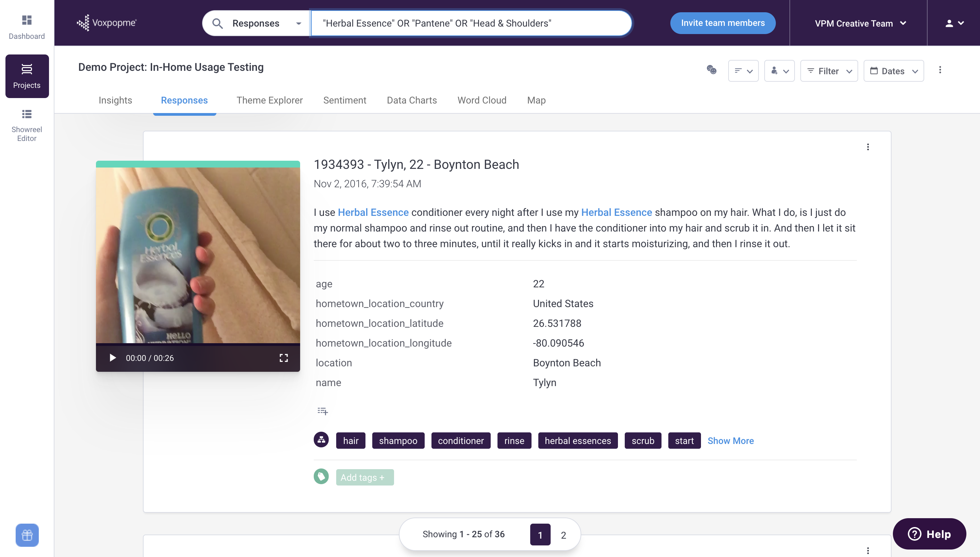
Task: Click the Demo Project title
Action: [171, 67]
